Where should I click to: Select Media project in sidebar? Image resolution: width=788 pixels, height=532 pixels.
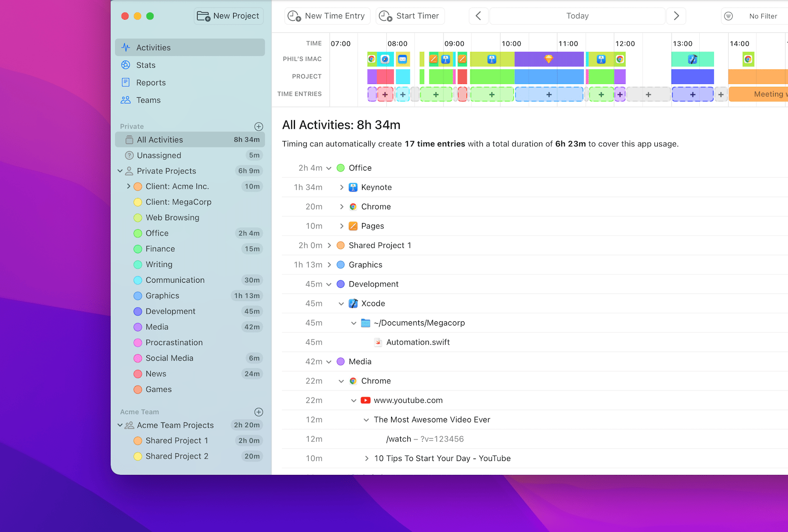190,327
